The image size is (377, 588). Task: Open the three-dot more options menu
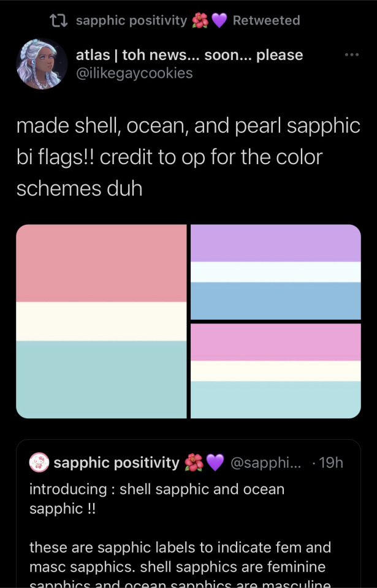(351, 55)
